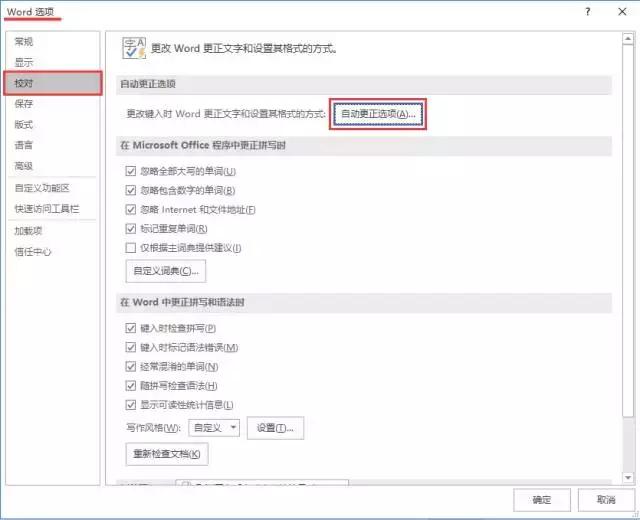Image resolution: width=640 pixels, height=520 pixels.
Task: Select the 常规 category in sidebar
Action: 24,42
